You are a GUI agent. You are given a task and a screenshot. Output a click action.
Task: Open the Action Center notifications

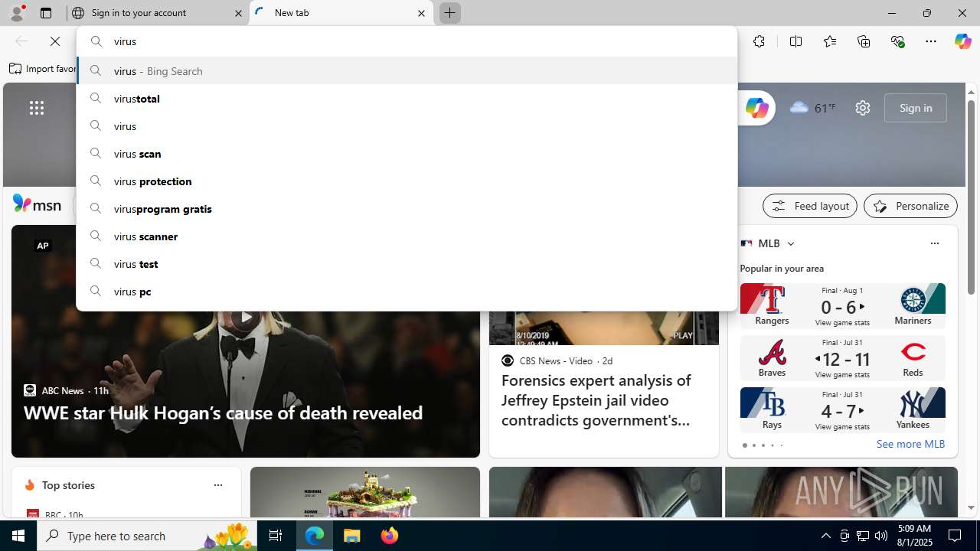tap(955, 536)
